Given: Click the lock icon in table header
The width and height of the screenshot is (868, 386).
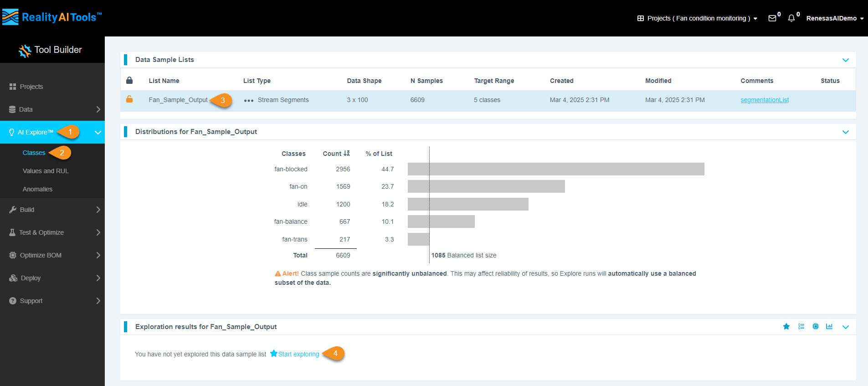Looking at the screenshot, I should pos(129,81).
